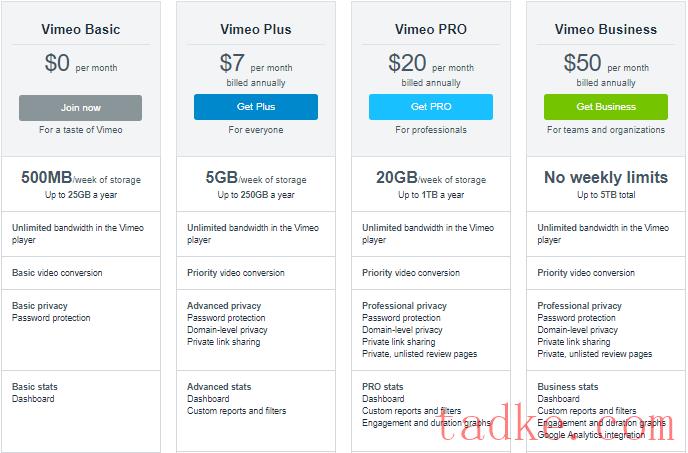The height and width of the screenshot is (453, 688).
Task: Select the 5GB/week of storage text
Action: (x=255, y=179)
